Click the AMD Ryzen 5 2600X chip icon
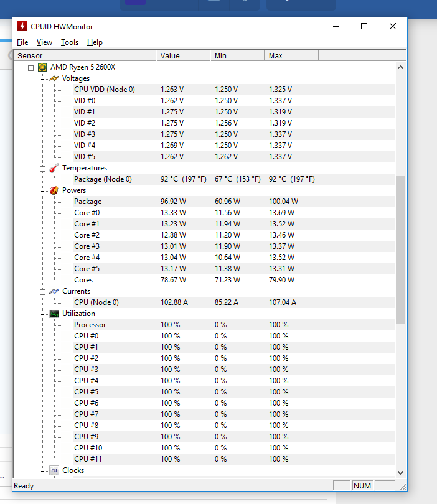Image resolution: width=437 pixels, height=504 pixels. (42, 67)
